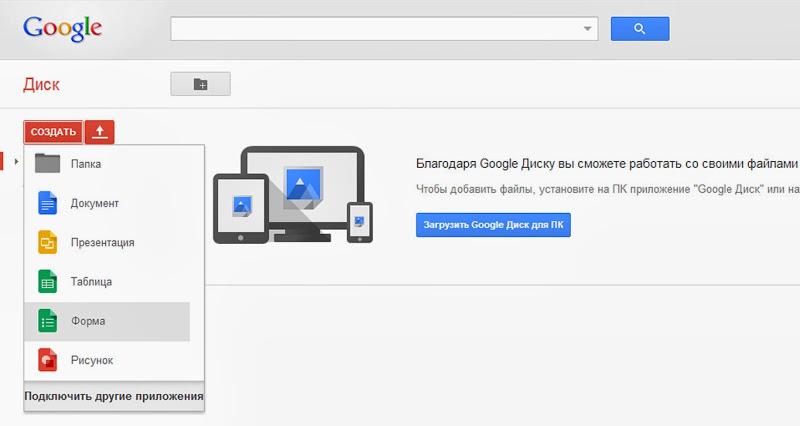
Task: Click the Чтобы добавить файлы description text
Action: (607, 189)
